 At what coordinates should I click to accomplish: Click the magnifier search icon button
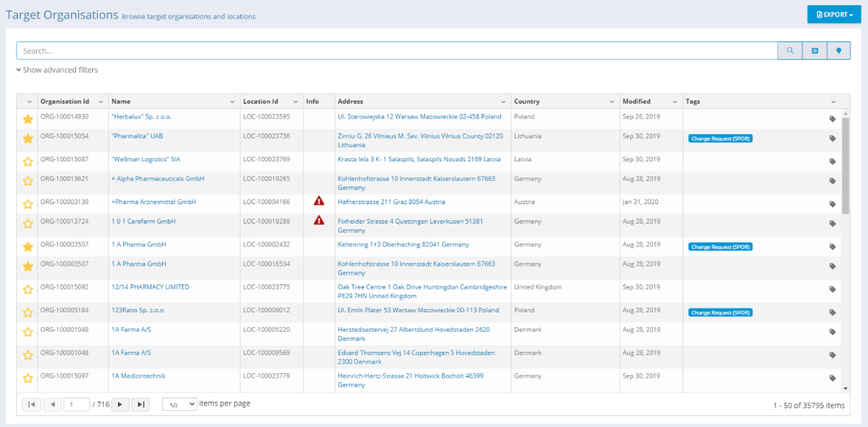click(790, 51)
